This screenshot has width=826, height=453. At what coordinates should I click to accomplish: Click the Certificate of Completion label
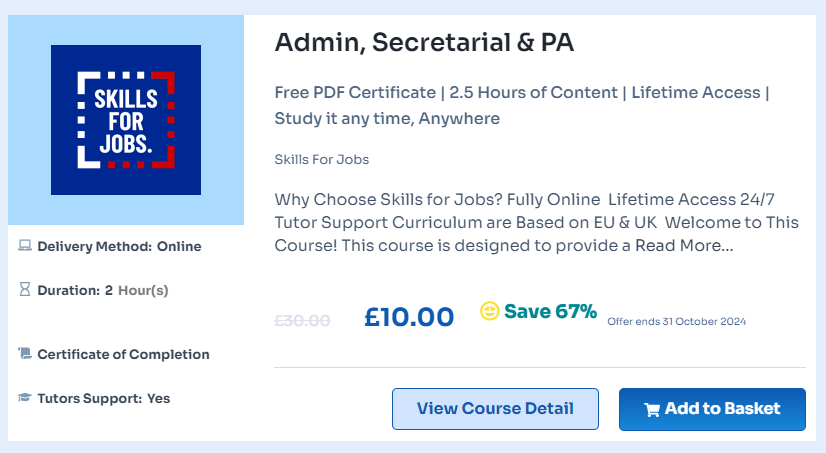(x=123, y=354)
